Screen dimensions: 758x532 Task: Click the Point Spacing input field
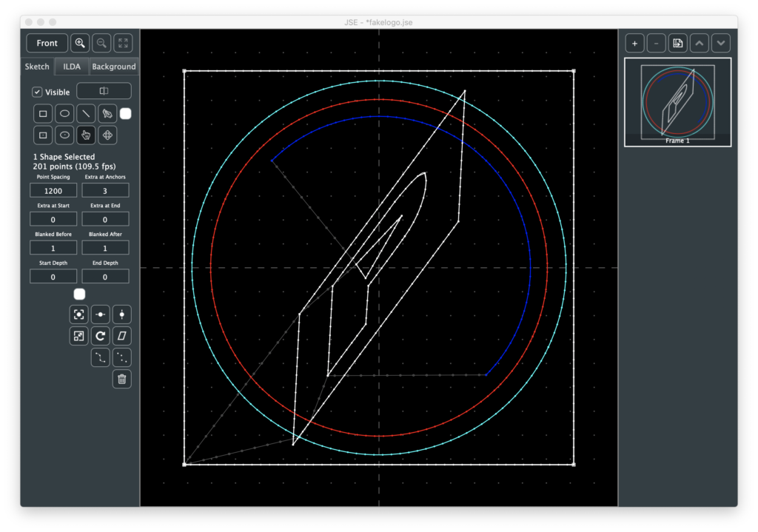(53, 190)
